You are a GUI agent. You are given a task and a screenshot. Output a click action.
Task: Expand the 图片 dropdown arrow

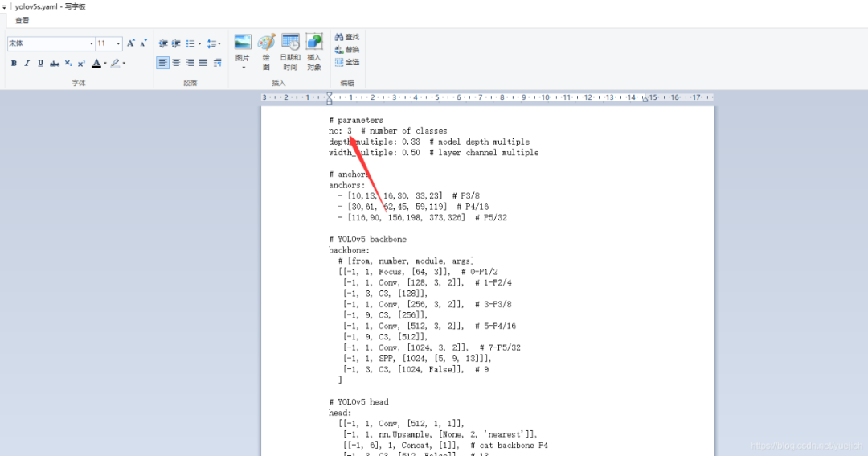coord(243,67)
